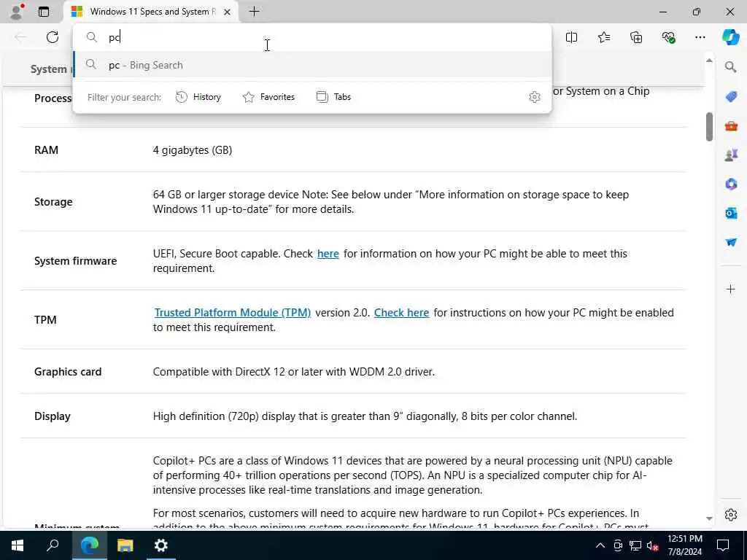This screenshot has height=560, width=747.
Task: Filter search by History
Action: coord(198,97)
